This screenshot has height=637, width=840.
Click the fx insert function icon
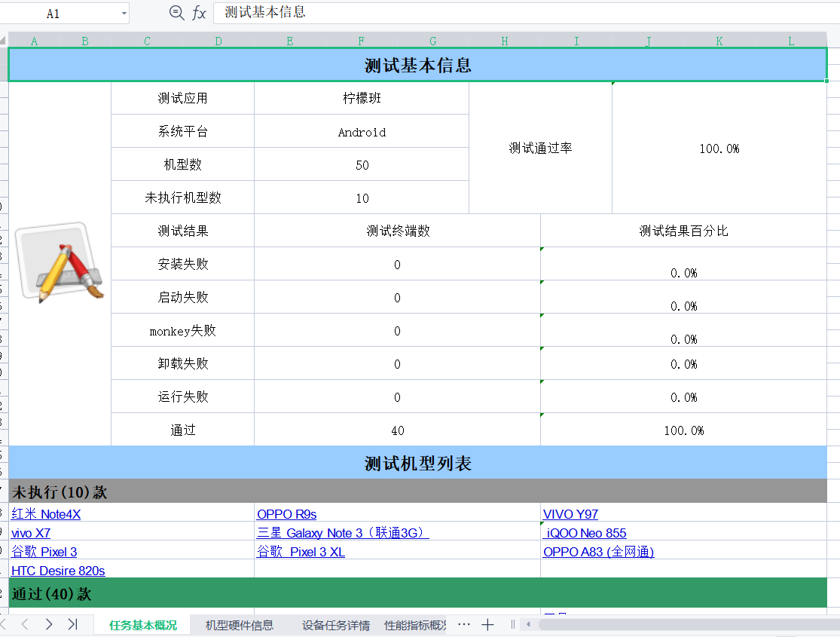point(197,13)
